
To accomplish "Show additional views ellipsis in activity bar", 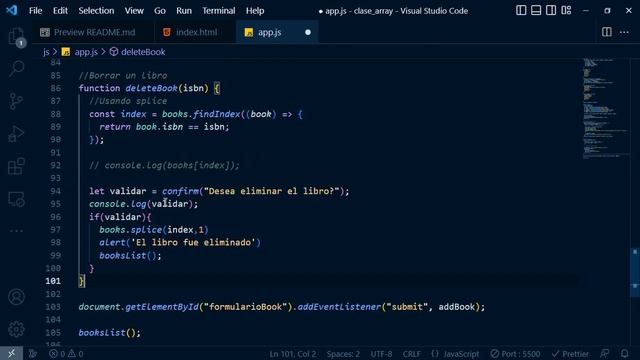I will (16, 231).
